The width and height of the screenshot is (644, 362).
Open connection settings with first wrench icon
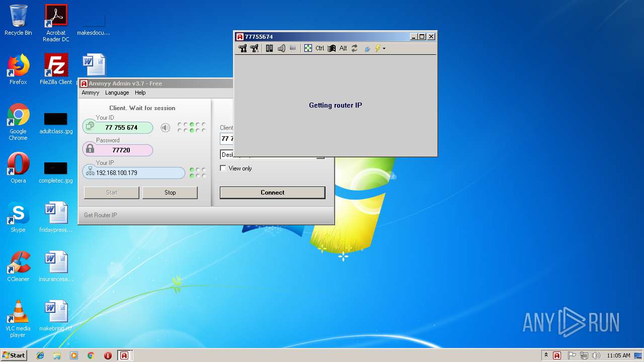pos(243,48)
